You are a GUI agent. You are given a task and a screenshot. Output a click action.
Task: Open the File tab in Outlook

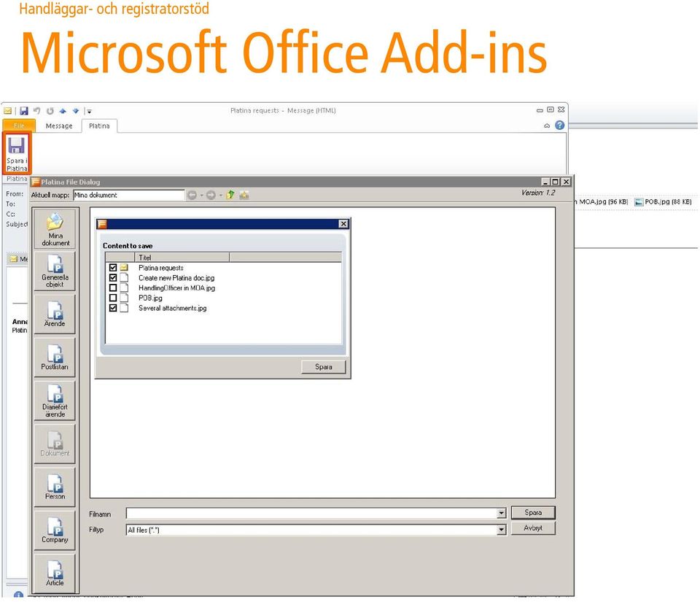19,126
